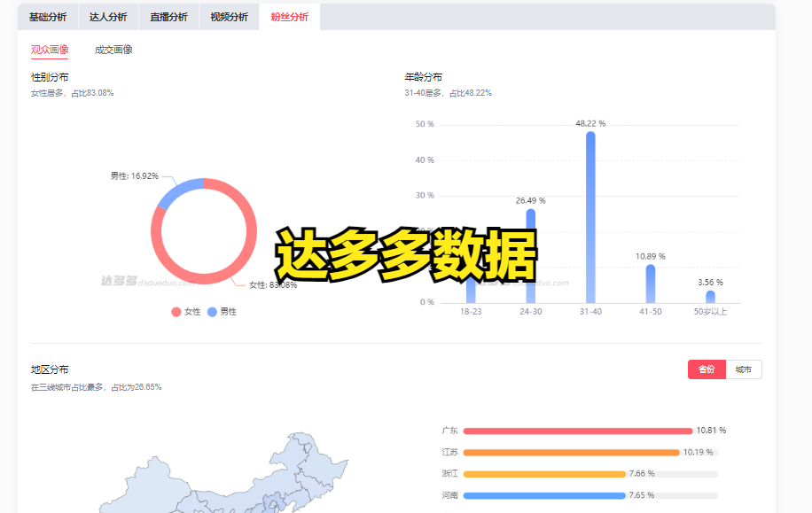Click the 广东 red progress bar

(576, 431)
